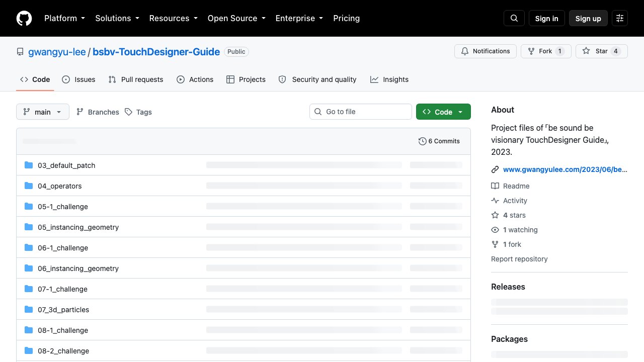This screenshot has height=362, width=644.
Task: Open the Releases section heading link
Action: click(508, 287)
